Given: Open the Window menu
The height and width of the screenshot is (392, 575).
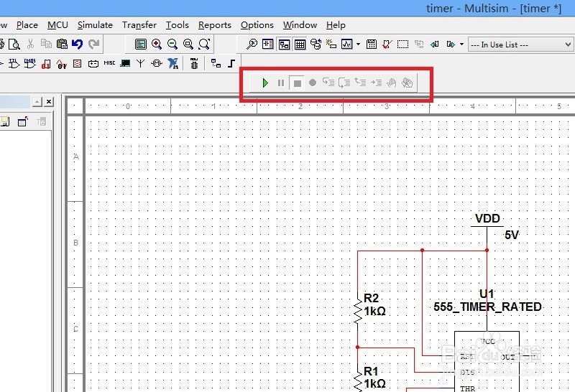Looking at the screenshot, I should [300, 25].
